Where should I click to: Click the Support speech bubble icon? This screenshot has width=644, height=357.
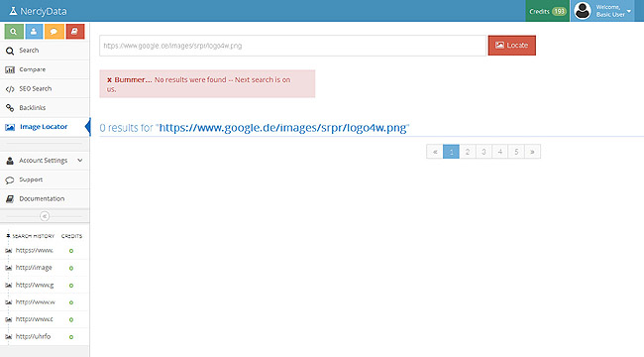pyautogui.click(x=10, y=180)
